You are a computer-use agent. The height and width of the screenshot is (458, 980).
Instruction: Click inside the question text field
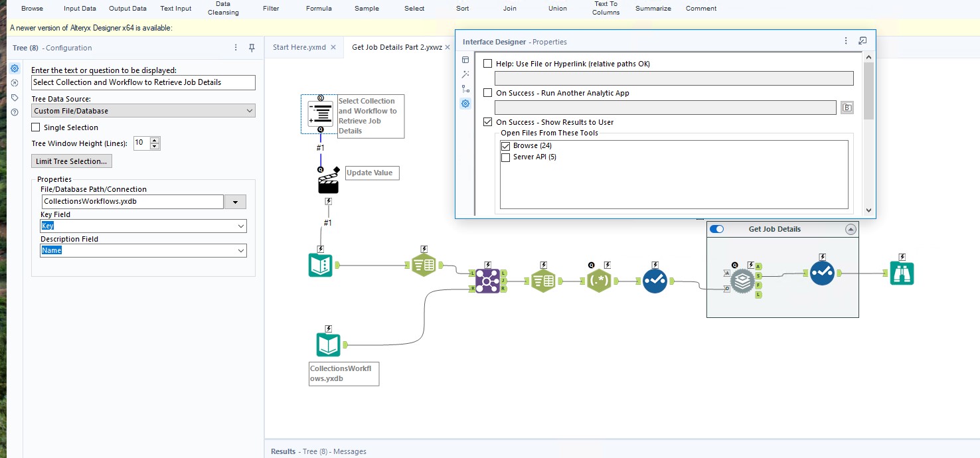[x=143, y=82]
